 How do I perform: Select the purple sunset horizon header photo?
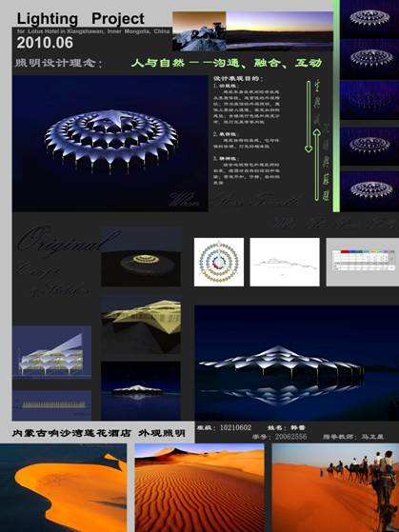pos(279,31)
